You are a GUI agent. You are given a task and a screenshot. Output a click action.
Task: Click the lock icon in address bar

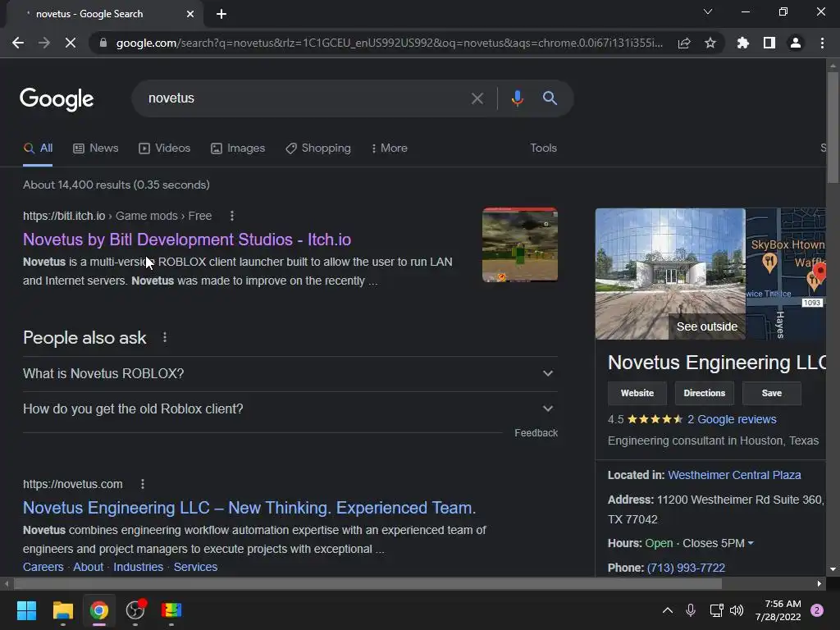click(103, 43)
